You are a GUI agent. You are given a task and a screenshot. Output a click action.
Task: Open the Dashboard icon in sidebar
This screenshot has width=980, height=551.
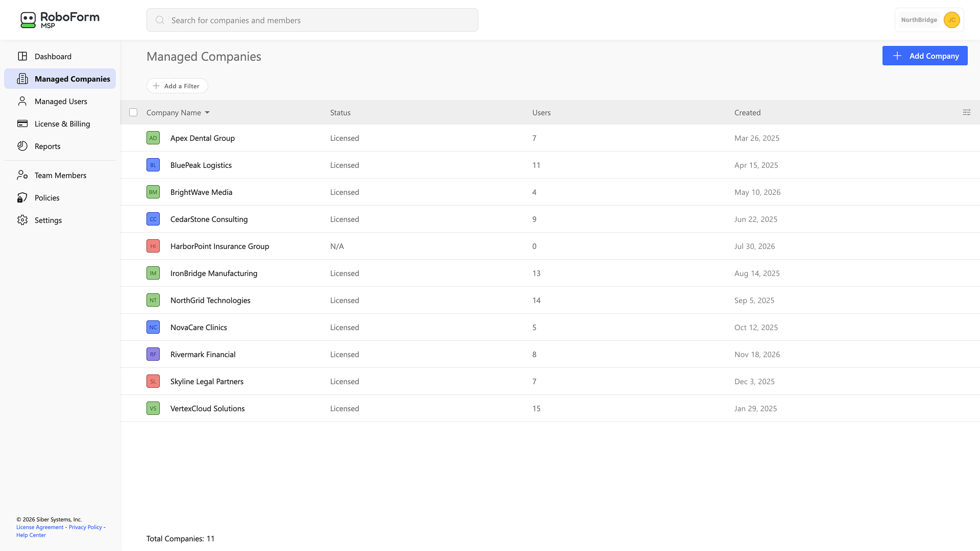click(22, 56)
